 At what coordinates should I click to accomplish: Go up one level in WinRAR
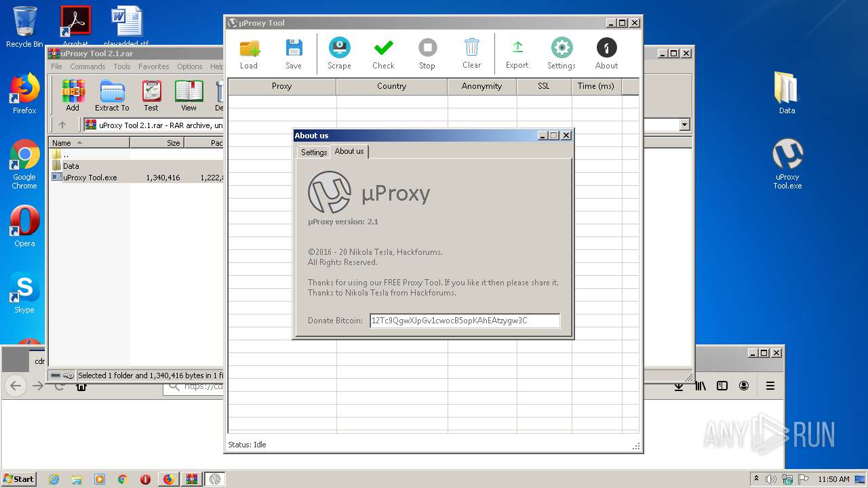click(x=62, y=125)
